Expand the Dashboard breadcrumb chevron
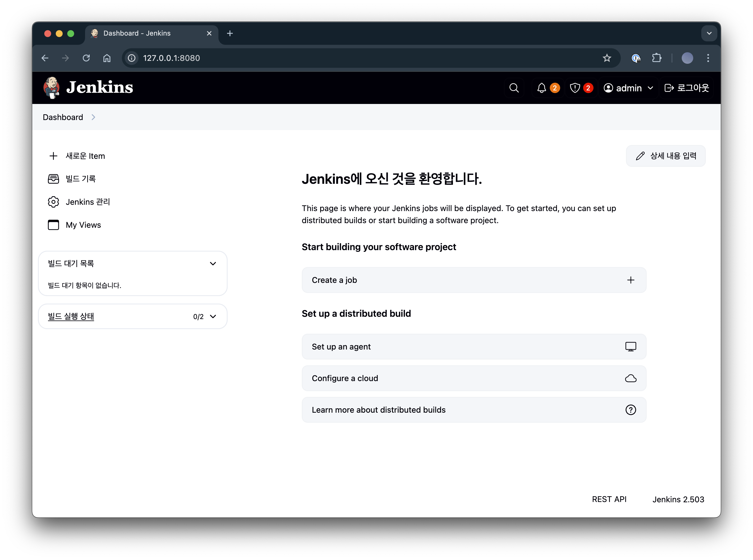 click(x=93, y=117)
